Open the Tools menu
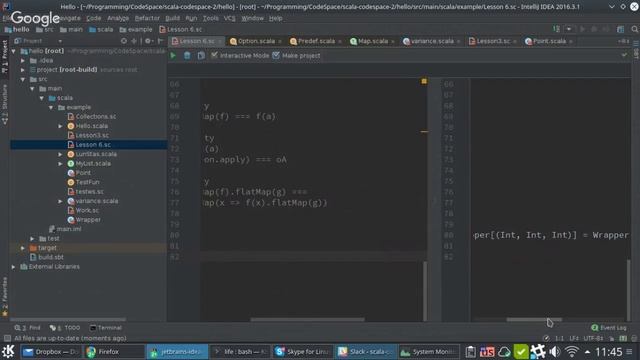This screenshot has height=360, width=640. pyautogui.click(x=211, y=18)
